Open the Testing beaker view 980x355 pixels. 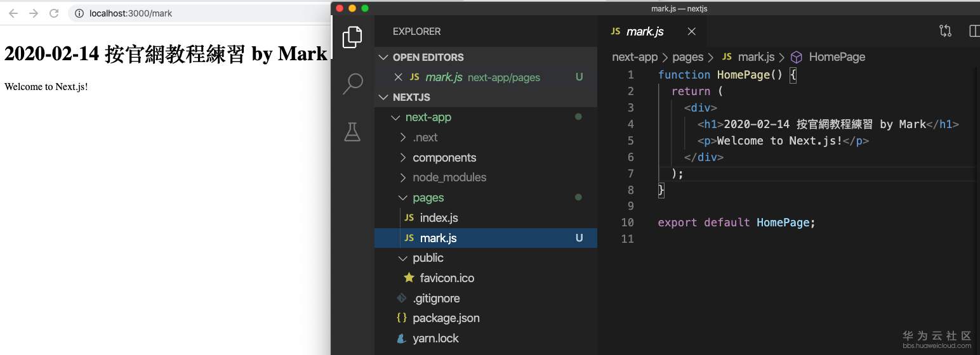click(352, 131)
